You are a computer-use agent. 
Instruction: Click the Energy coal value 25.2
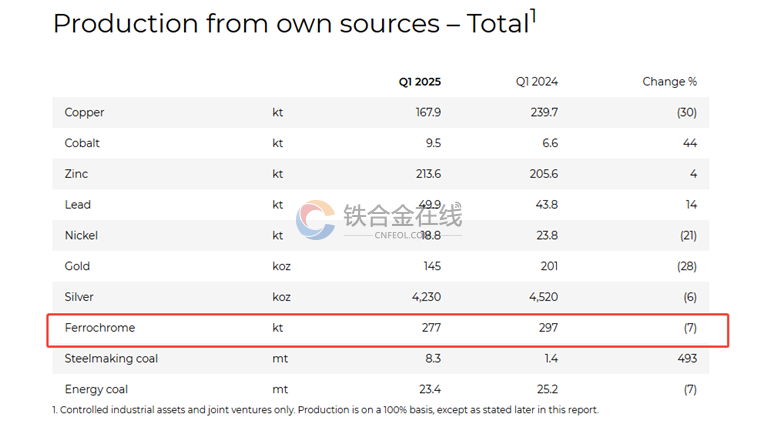coord(547,390)
